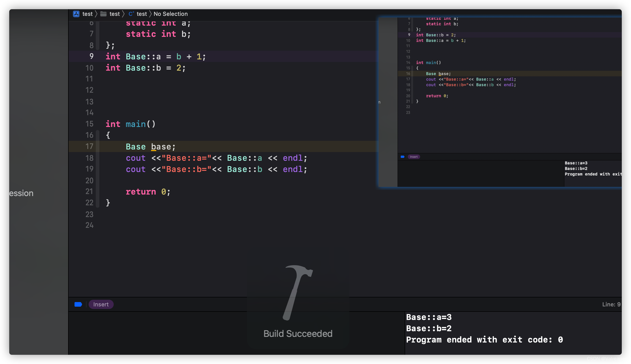Toggle a breakpoint on line 18 gutter
Viewport: 631px width, 364px height.
coord(89,158)
